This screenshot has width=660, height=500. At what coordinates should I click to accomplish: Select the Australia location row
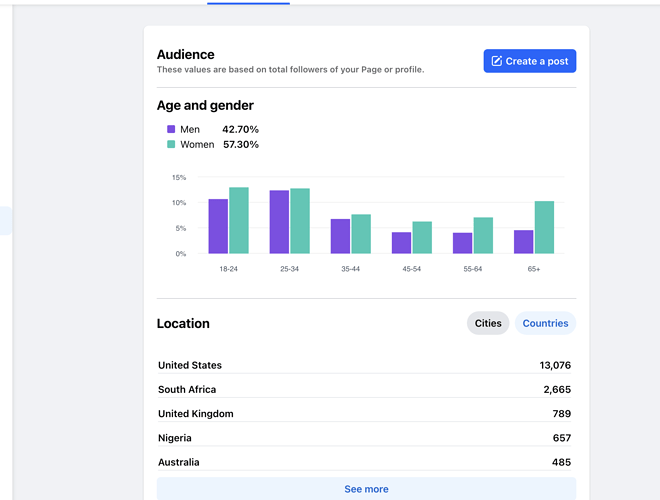pos(365,462)
